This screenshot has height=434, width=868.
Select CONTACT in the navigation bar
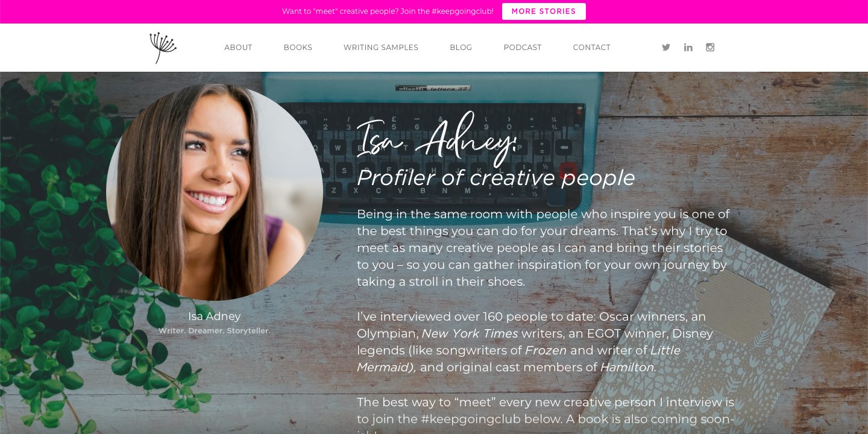pyautogui.click(x=592, y=48)
